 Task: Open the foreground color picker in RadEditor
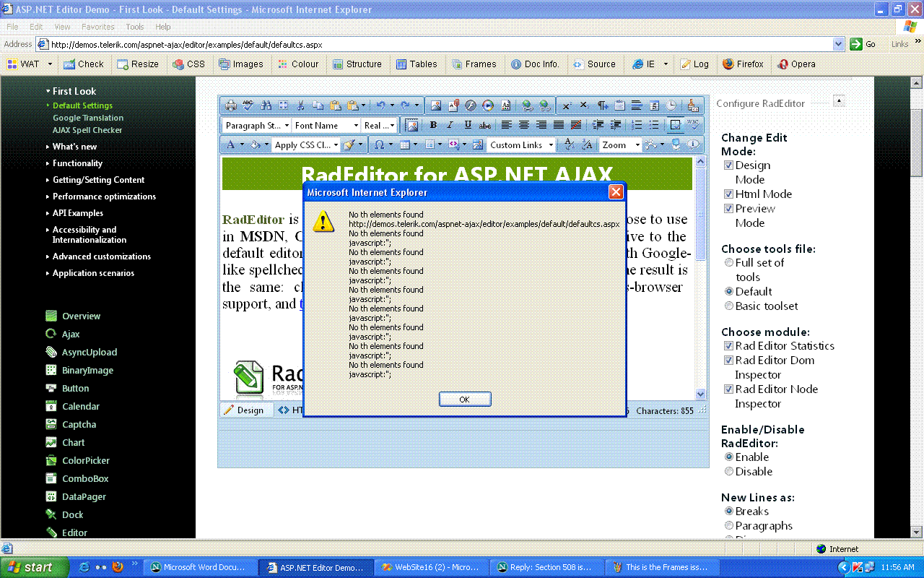(x=231, y=144)
